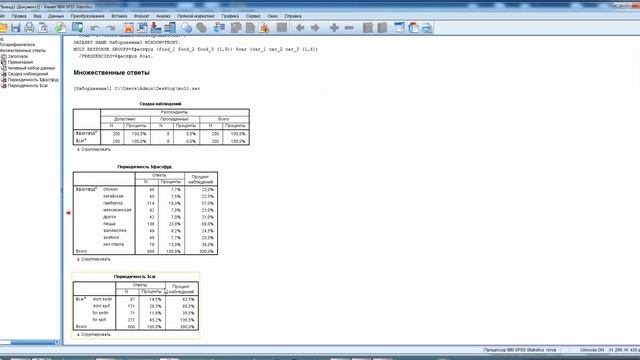Open the Окно menu
The image size is (640, 360).
pos(273,16)
